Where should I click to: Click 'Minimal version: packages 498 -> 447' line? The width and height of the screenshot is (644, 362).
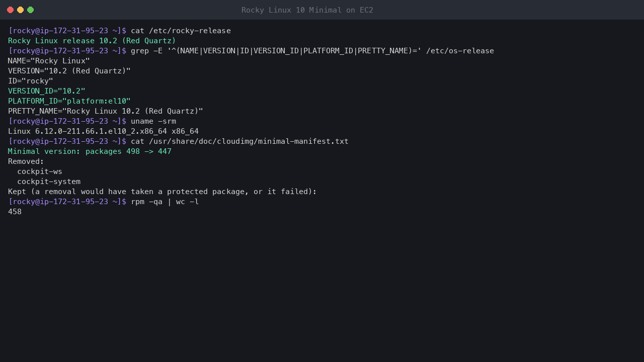click(90, 151)
